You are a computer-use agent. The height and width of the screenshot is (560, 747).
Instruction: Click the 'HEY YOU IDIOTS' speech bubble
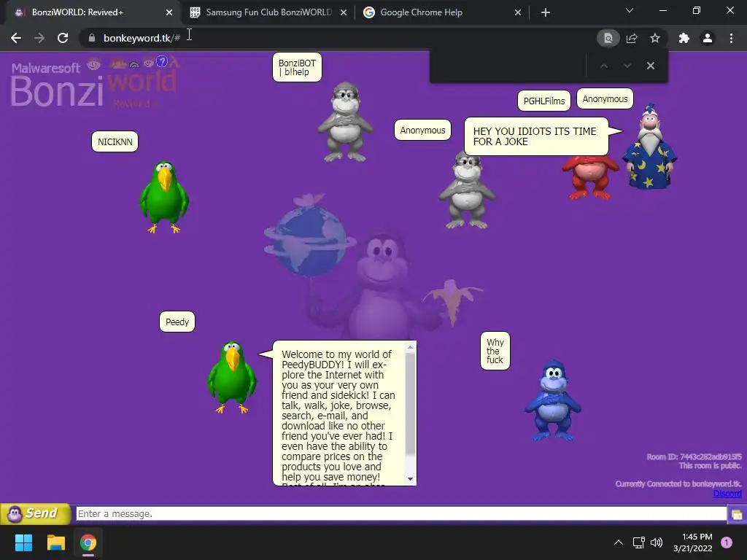(536, 136)
